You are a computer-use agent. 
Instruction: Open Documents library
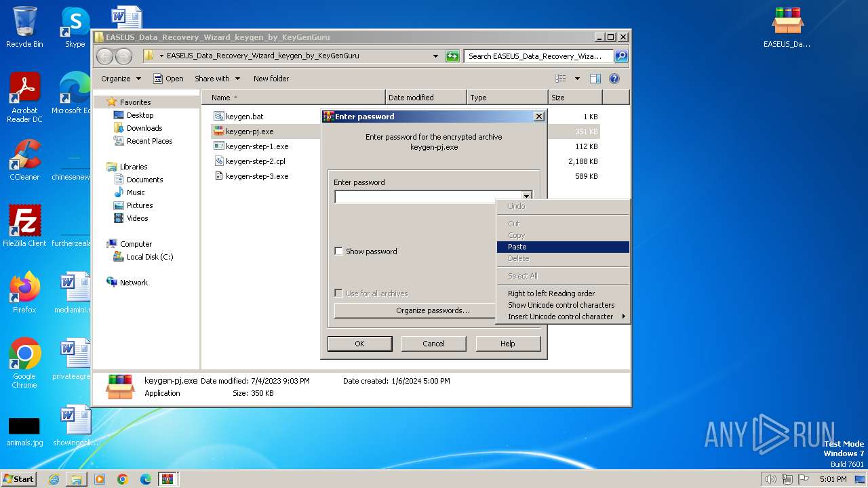pyautogui.click(x=144, y=180)
